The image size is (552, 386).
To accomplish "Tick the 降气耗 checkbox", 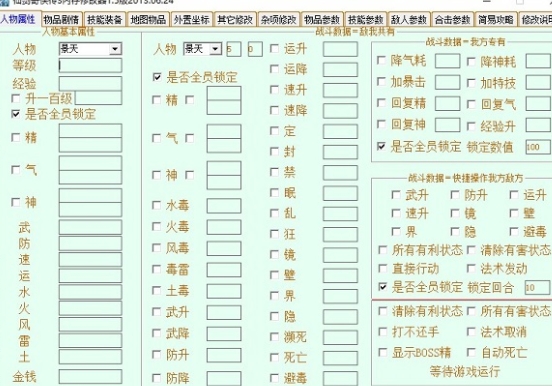I will tap(381, 60).
